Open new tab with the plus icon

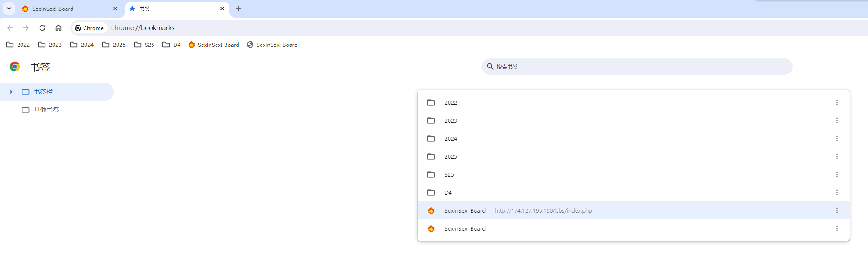point(238,9)
